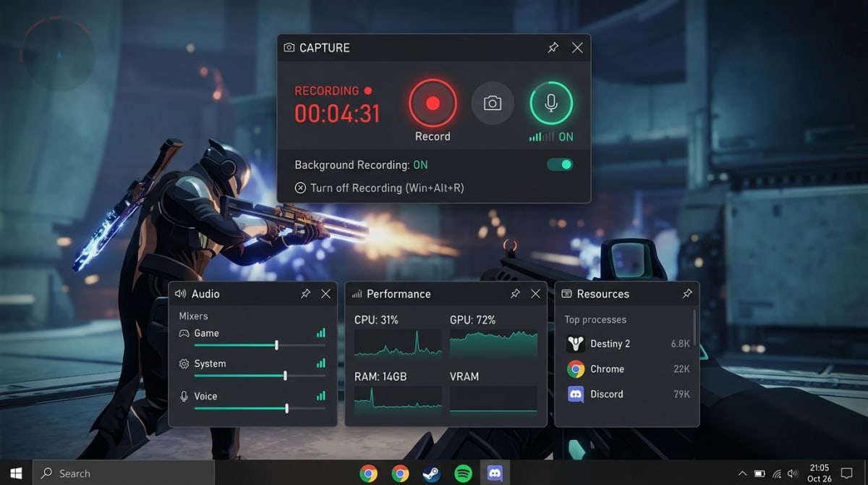Pin the Resources widget

click(x=687, y=294)
